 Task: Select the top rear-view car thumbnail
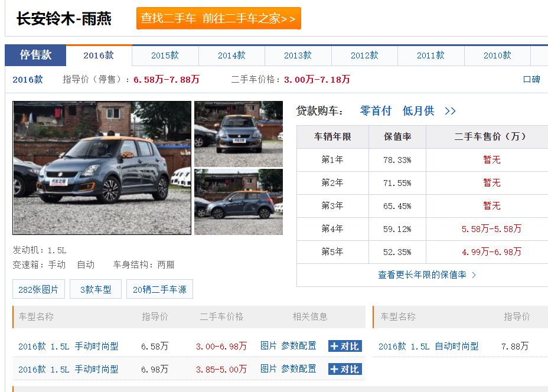238,134
